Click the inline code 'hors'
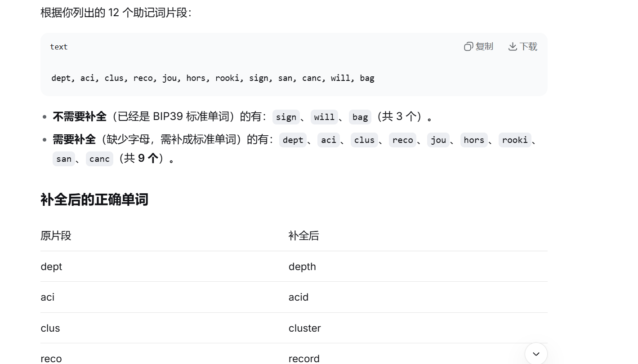 tap(474, 140)
